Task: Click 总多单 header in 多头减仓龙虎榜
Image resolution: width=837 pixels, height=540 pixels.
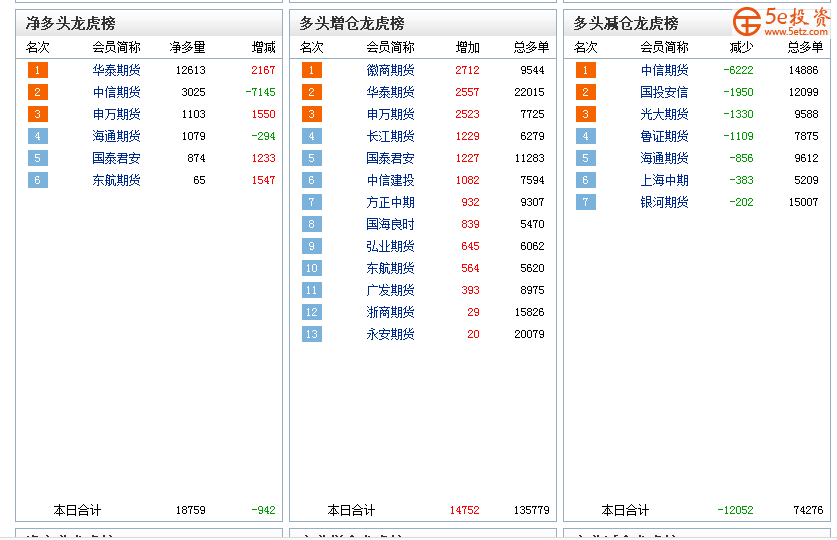Action: click(806, 47)
